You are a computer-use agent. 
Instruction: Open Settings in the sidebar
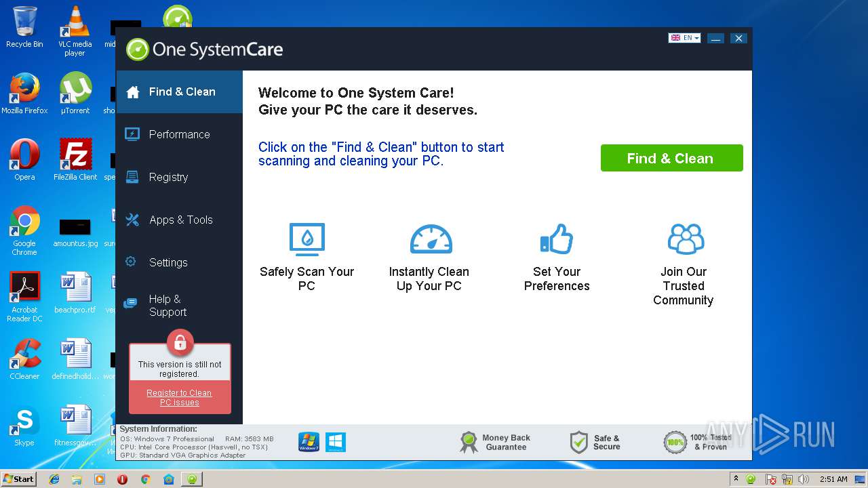click(179, 262)
